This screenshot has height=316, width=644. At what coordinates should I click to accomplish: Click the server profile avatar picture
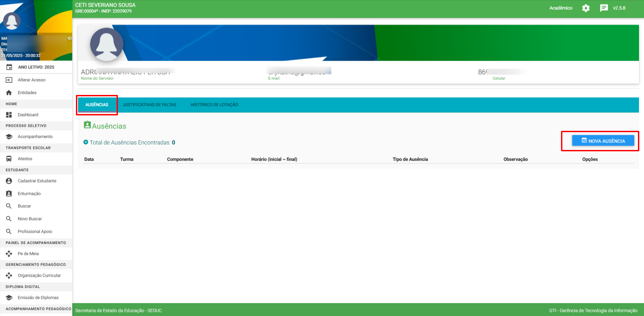106,44
